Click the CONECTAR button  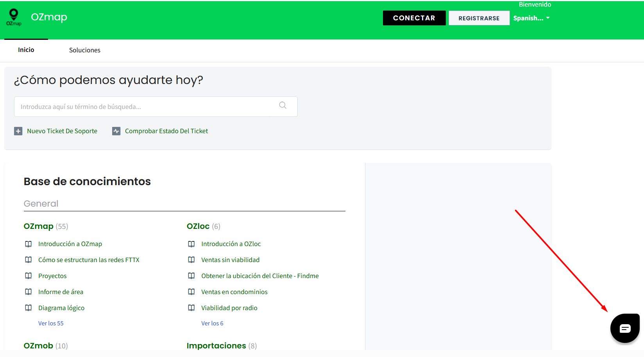point(414,18)
